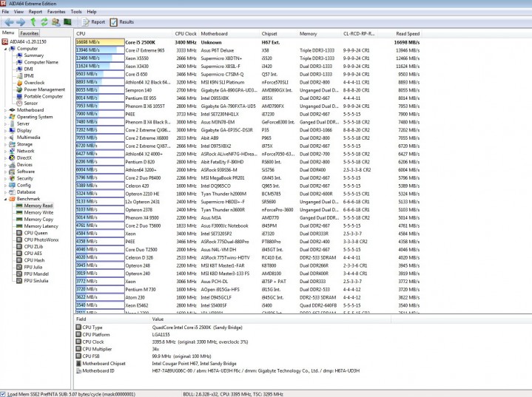Expand the Multimedia tree node
Screen dimensions: 532x397
click(5, 138)
